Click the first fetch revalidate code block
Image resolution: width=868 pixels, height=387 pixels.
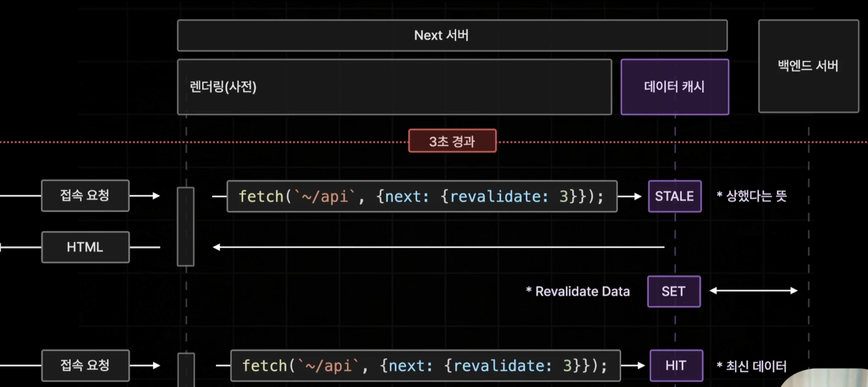(421, 196)
